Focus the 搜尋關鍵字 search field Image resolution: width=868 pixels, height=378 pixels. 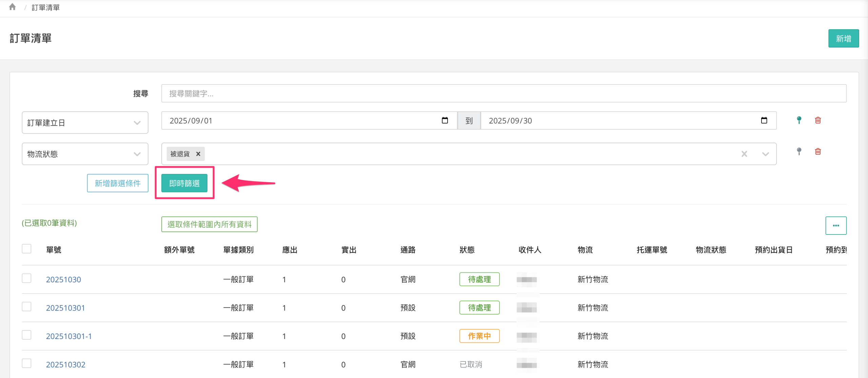(504, 93)
